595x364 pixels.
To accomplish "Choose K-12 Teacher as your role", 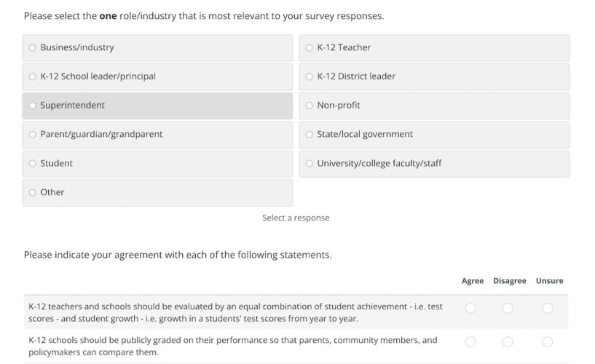I will (x=309, y=48).
